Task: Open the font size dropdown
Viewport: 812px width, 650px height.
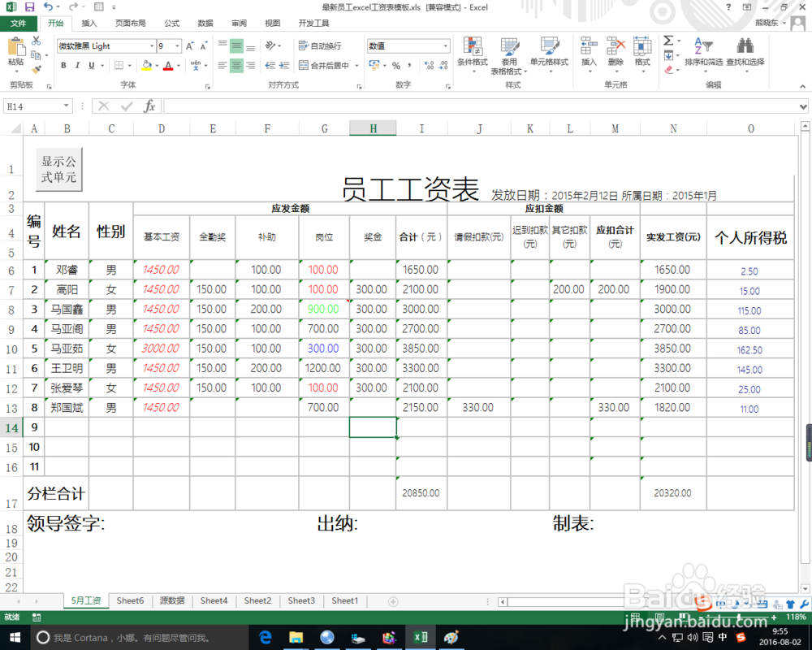Action: [178, 46]
